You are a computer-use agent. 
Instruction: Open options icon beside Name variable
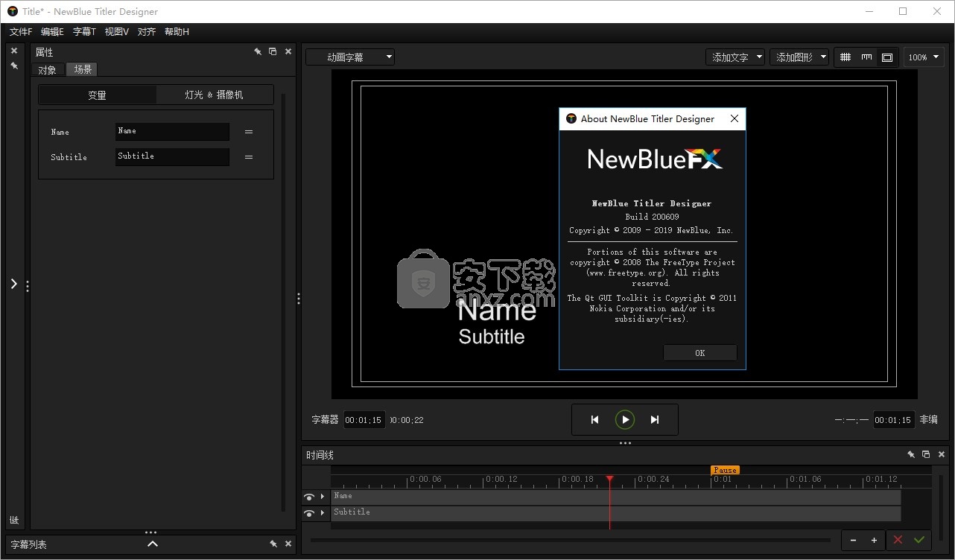coord(249,132)
